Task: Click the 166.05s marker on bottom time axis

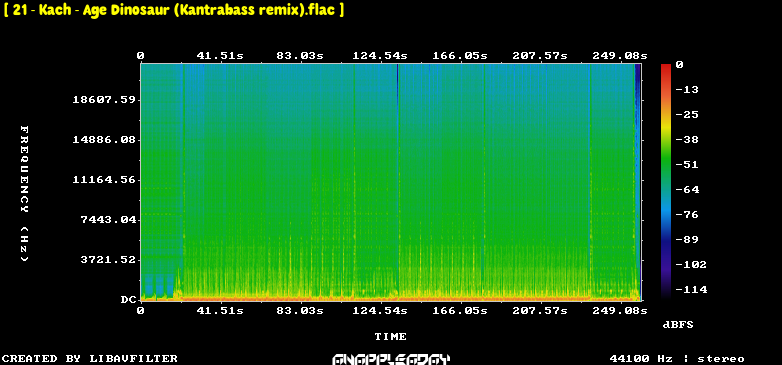Action: click(460, 311)
